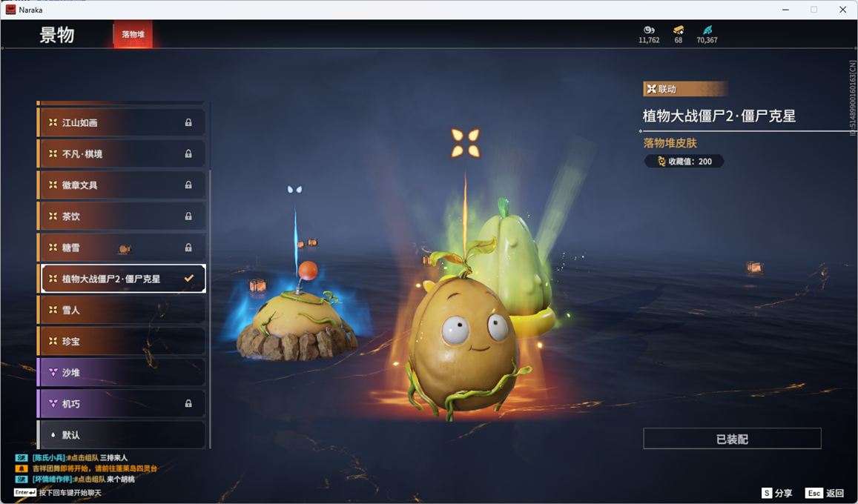Click diamond icon beside 默认
Viewport: 858px width, 504px height.
coord(53,434)
